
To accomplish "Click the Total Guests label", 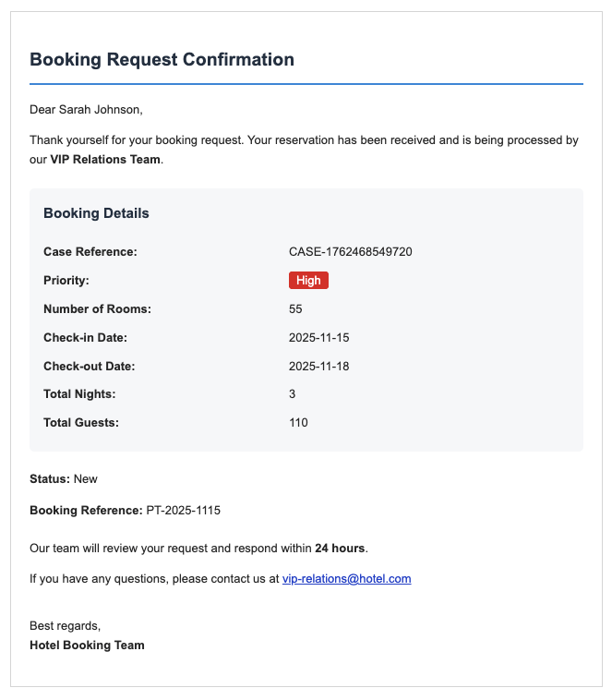I will (81, 423).
